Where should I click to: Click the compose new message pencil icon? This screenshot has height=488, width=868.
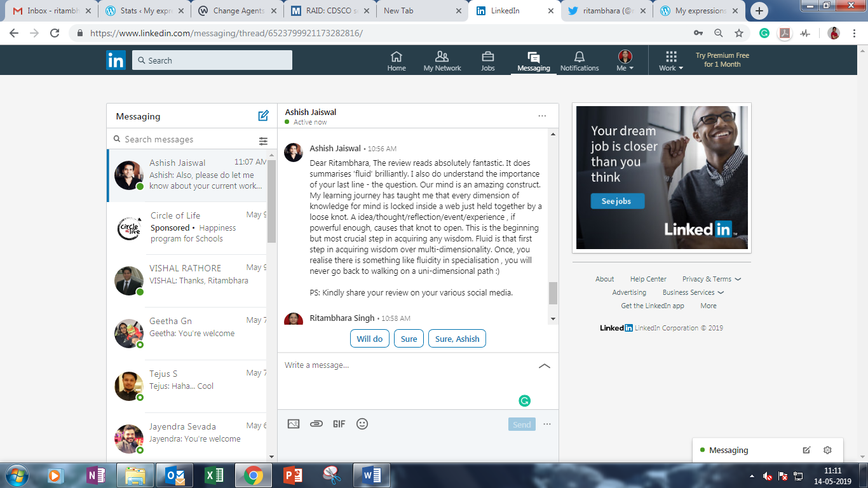pyautogui.click(x=263, y=116)
